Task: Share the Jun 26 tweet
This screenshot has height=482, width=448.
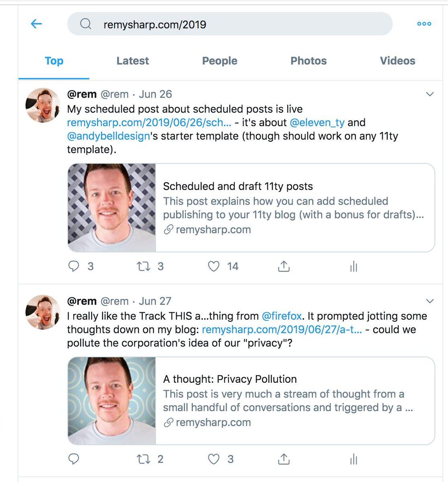Action: pyautogui.click(x=284, y=266)
